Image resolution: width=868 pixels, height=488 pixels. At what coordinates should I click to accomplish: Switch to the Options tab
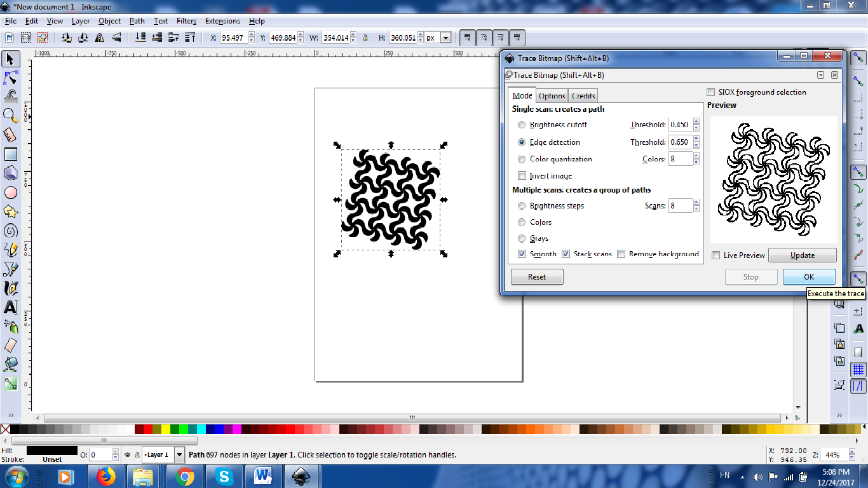552,96
